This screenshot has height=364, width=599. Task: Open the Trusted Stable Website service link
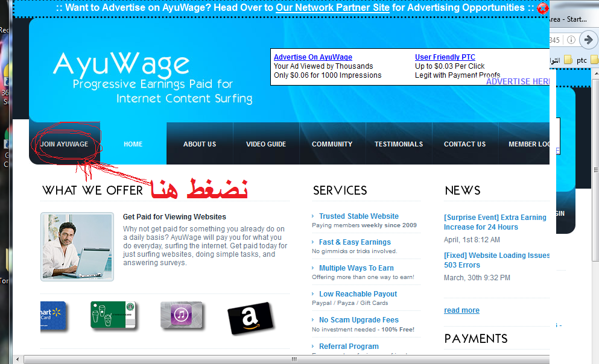point(359,216)
